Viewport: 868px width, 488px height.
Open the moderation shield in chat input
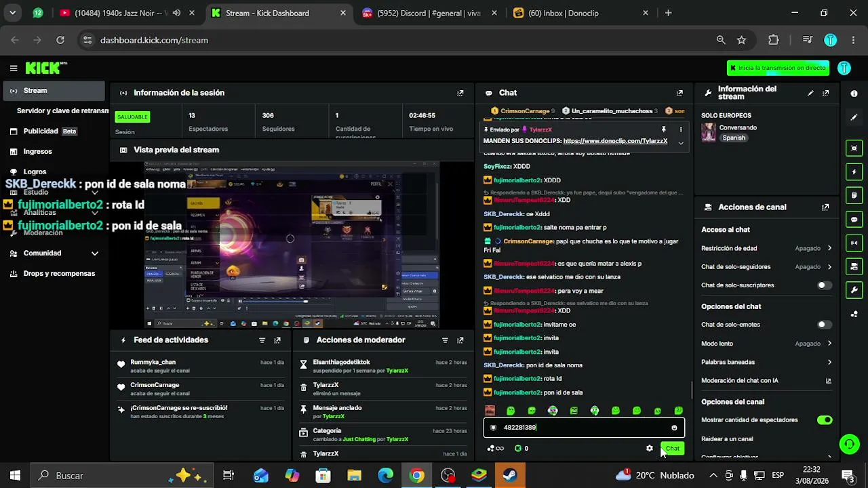[493, 428]
